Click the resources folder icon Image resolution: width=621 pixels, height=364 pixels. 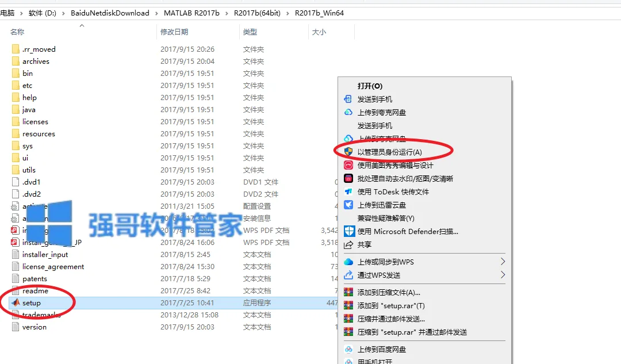(x=16, y=133)
